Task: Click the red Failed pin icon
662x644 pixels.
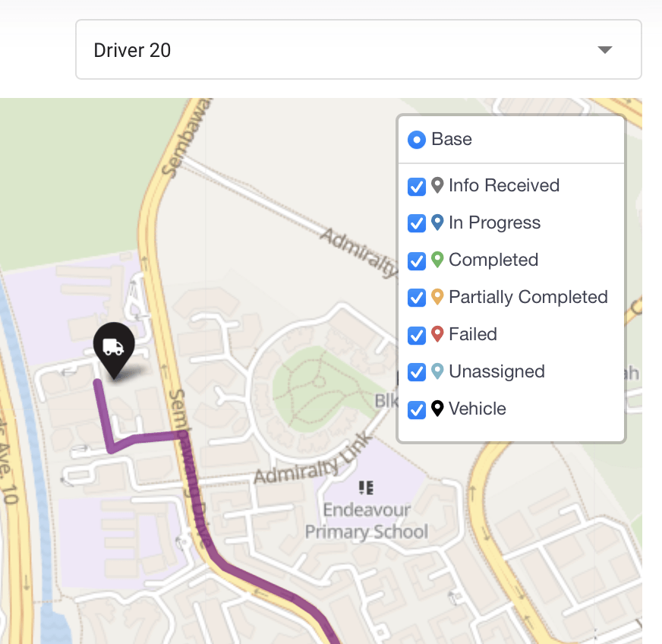Action: 437,334
